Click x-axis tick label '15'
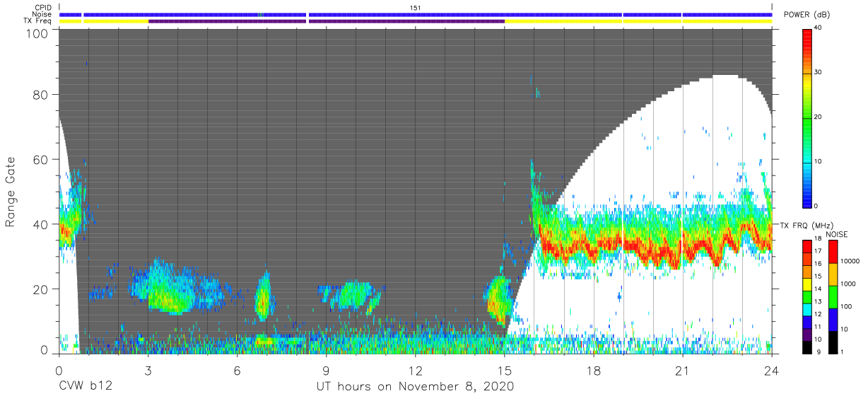The image size is (868, 401). (504, 370)
